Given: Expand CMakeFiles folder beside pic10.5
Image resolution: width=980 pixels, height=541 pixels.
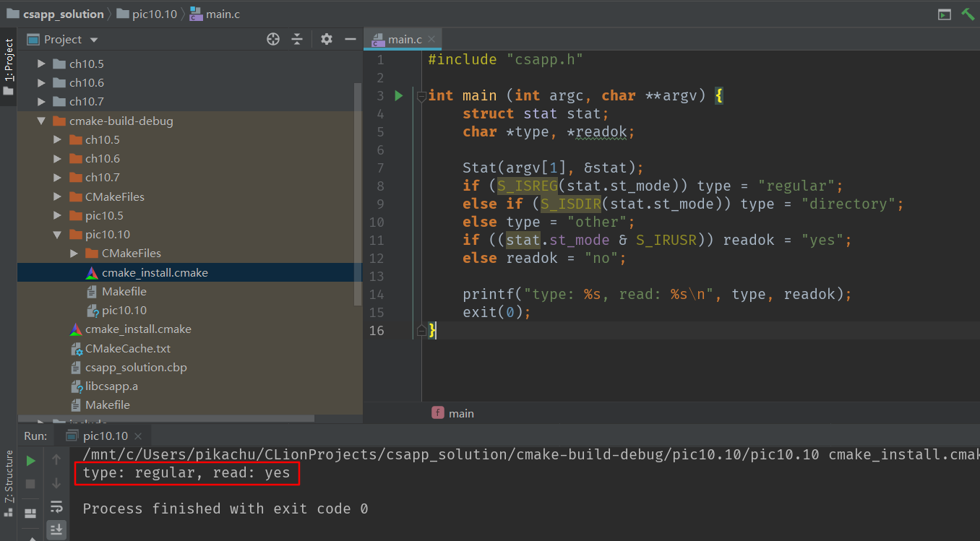Looking at the screenshot, I should (x=58, y=196).
